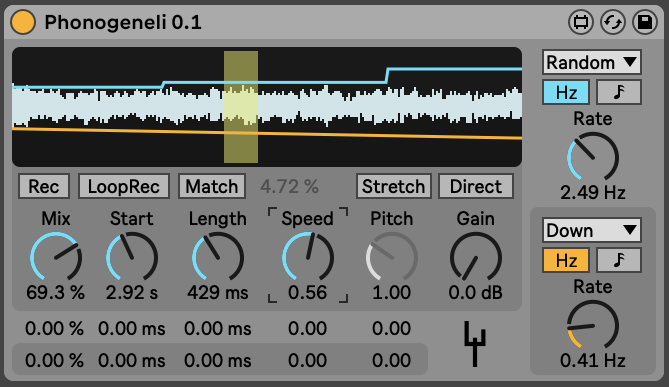This screenshot has width=669, height=387.
Task: Click the Mix knob at 69.3 %
Action: pyautogui.click(x=55, y=257)
